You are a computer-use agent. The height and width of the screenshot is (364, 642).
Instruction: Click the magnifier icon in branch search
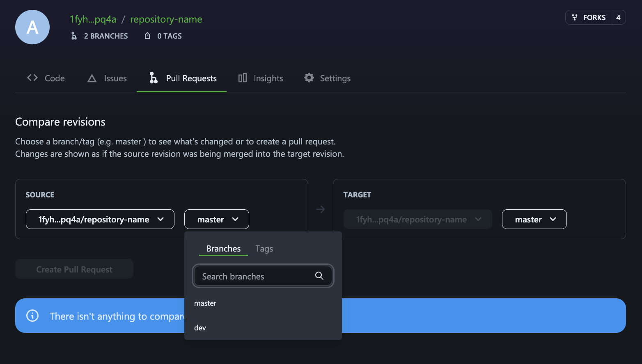(319, 276)
